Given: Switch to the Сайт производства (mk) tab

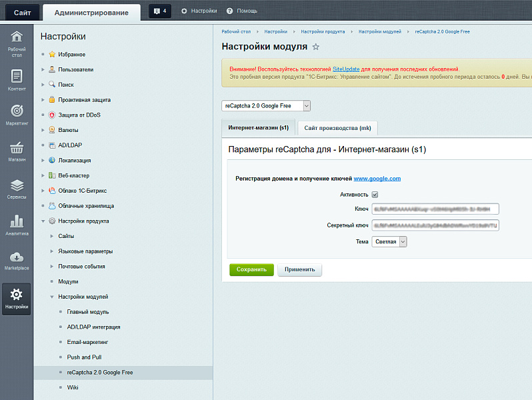Looking at the screenshot, I should tap(337, 128).
